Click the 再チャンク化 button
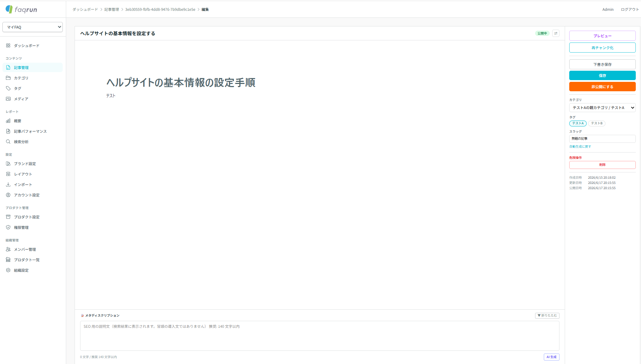The image size is (641, 364). pyautogui.click(x=602, y=48)
